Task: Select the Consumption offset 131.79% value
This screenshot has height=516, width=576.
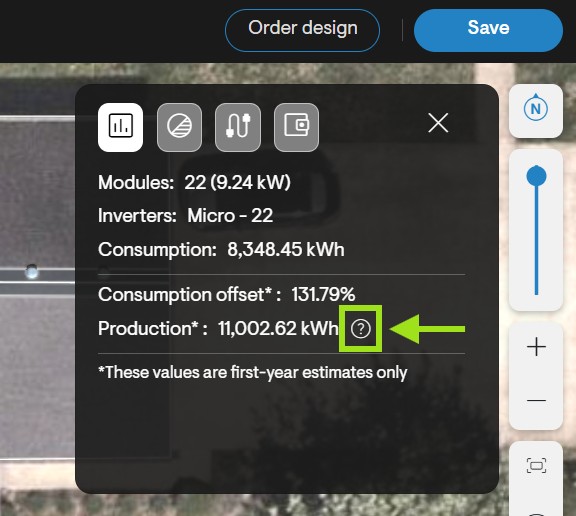Action: [323, 295]
